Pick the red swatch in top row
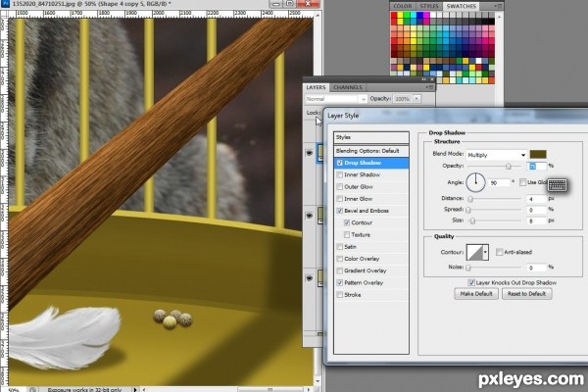The width and height of the screenshot is (588, 392). click(x=394, y=15)
